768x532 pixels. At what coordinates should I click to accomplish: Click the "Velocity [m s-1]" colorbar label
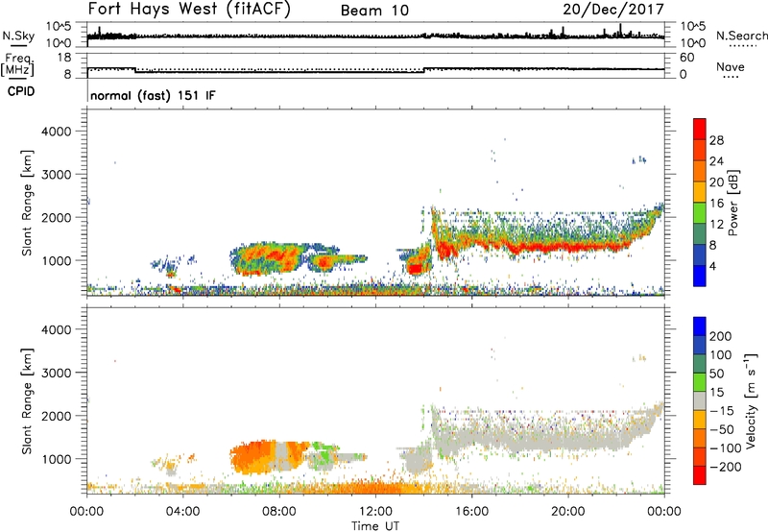750,401
